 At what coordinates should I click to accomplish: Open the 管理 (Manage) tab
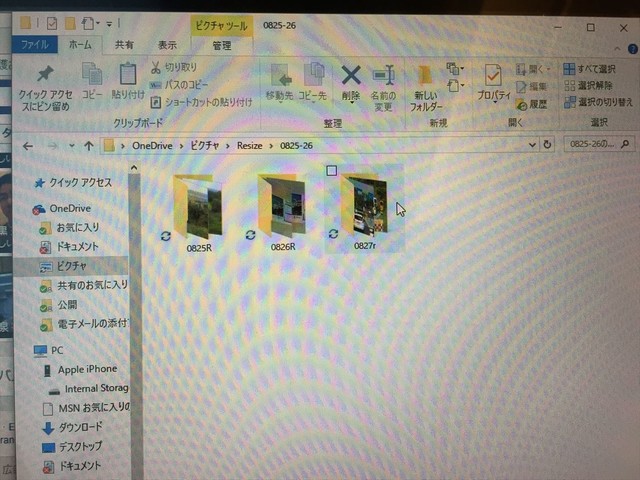click(x=222, y=45)
